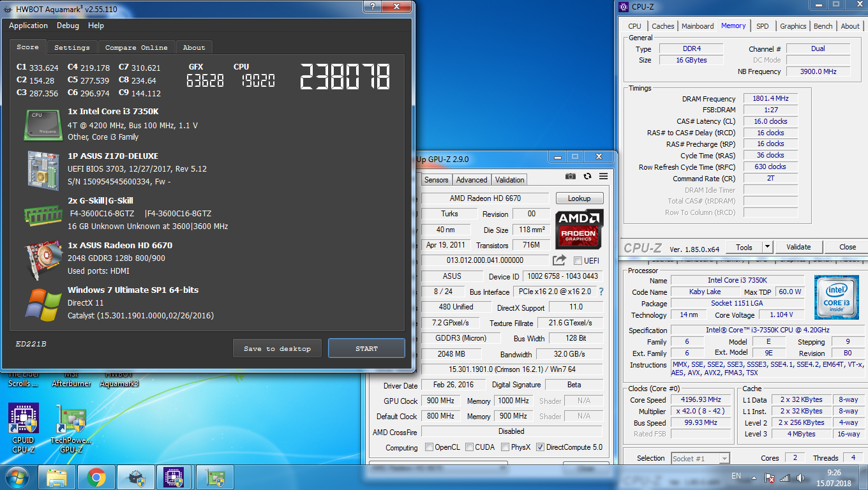This screenshot has height=490, width=868.
Task: Switch to GPU-Z Sensors tab
Action: (x=437, y=180)
